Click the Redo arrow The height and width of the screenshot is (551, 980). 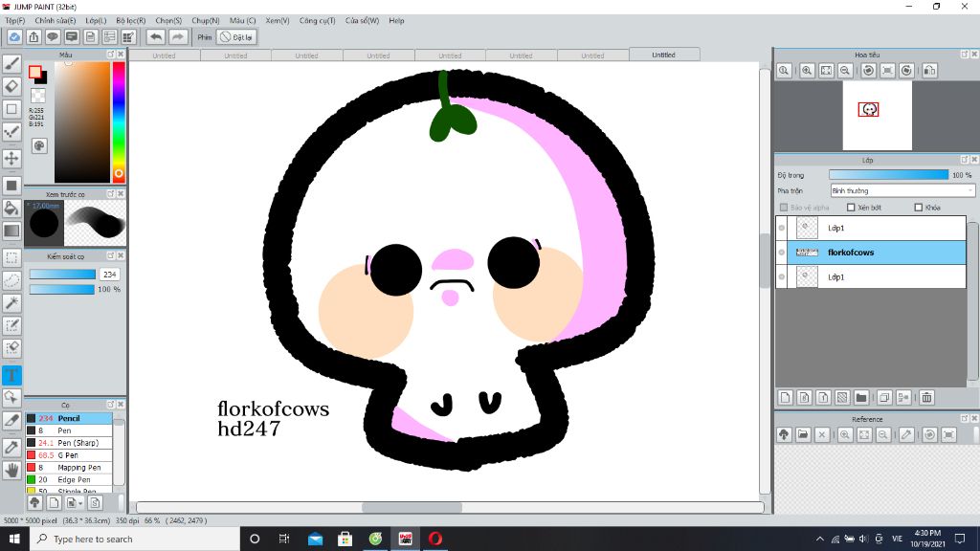pos(178,37)
